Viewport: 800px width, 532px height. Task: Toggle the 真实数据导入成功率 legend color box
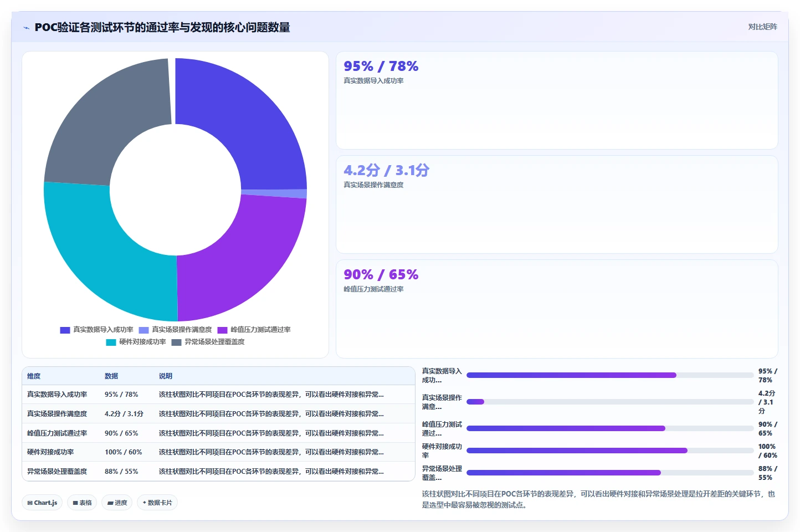pos(65,330)
